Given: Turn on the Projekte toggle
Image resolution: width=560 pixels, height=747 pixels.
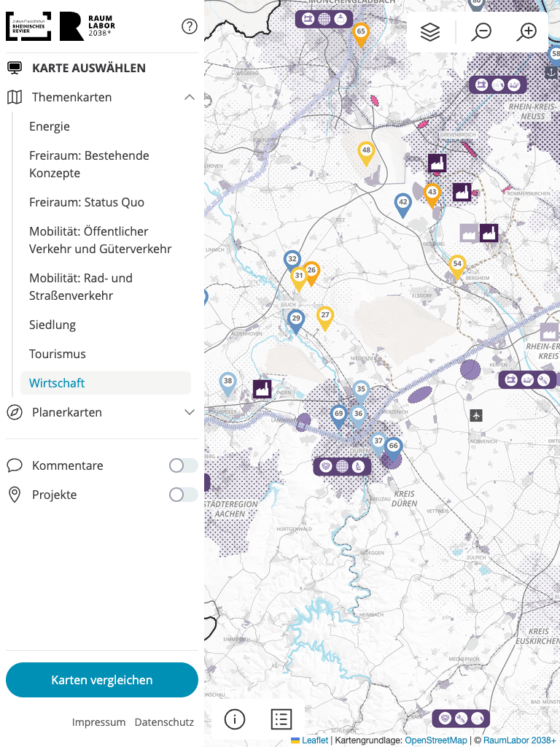Looking at the screenshot, I should click(183, 495).
